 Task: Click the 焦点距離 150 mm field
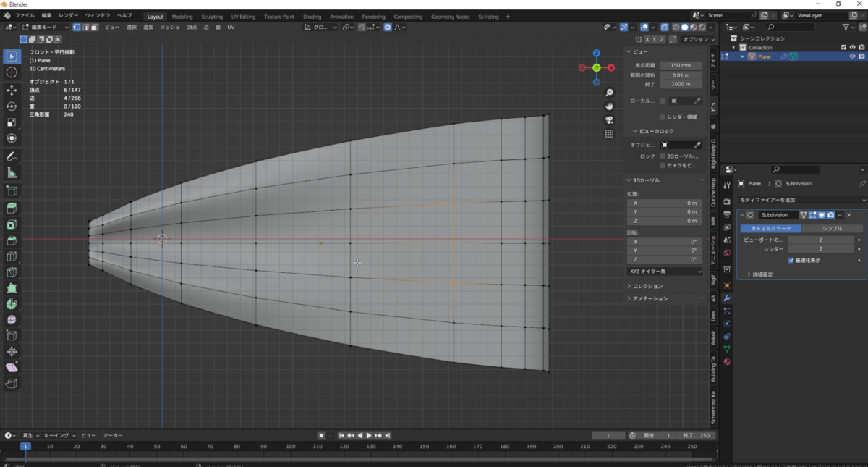tap(681, 65)
